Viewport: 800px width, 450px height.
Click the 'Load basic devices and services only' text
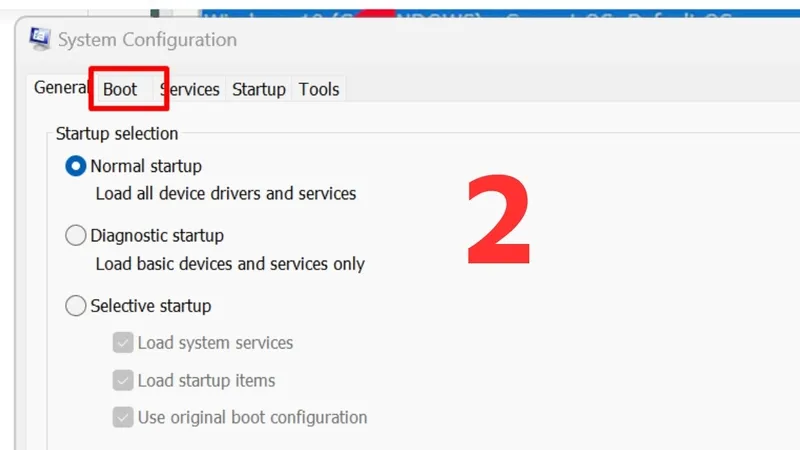click(x=230, y=264)
